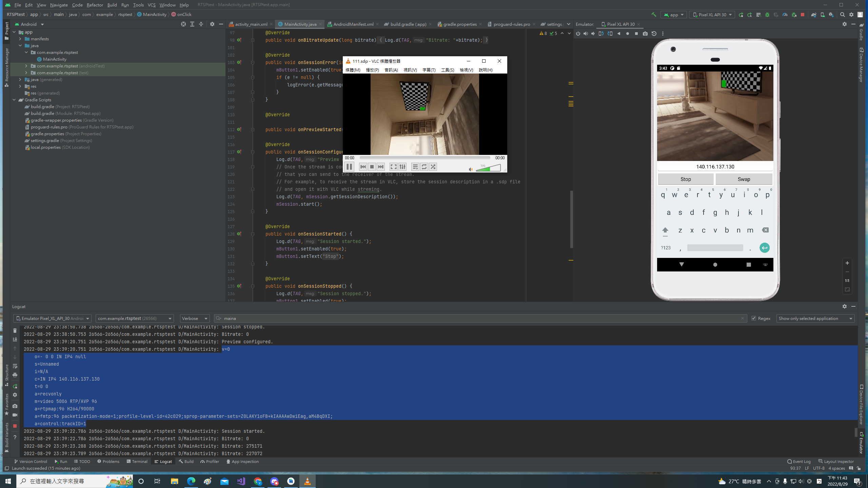Image resolution: width=868 pixels, height=488 pixels.
Task: Click the Logcat search field
Action: pos(305,318)
